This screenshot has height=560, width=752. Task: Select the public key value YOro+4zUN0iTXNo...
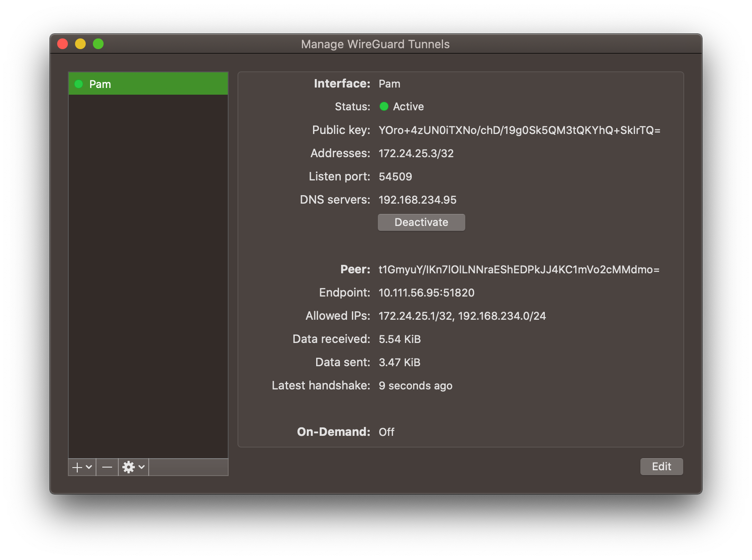tap(519, 130)
